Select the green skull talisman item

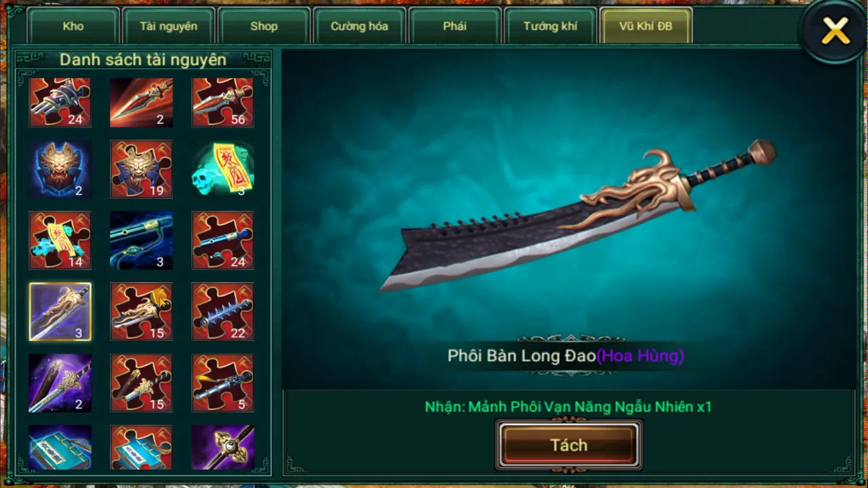click(222, 169)
